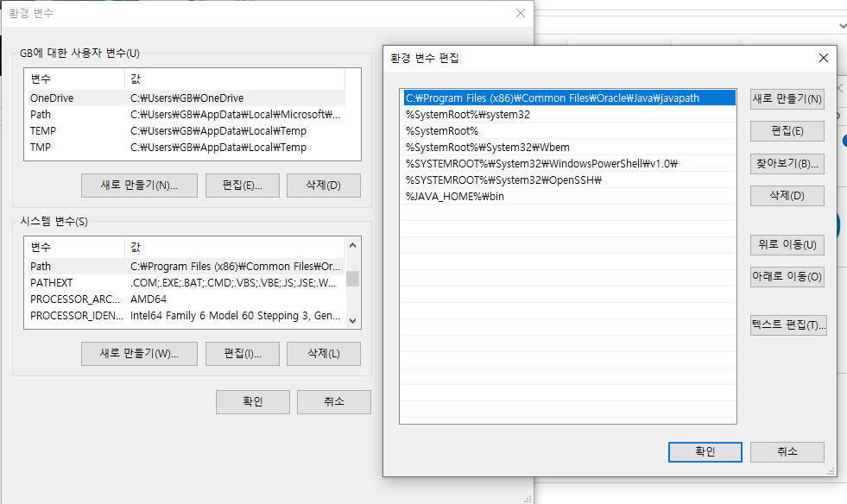Select PROCESSOR_IDEN... system variable row
This screenshot has height=504, width=847.
point(186,316)
